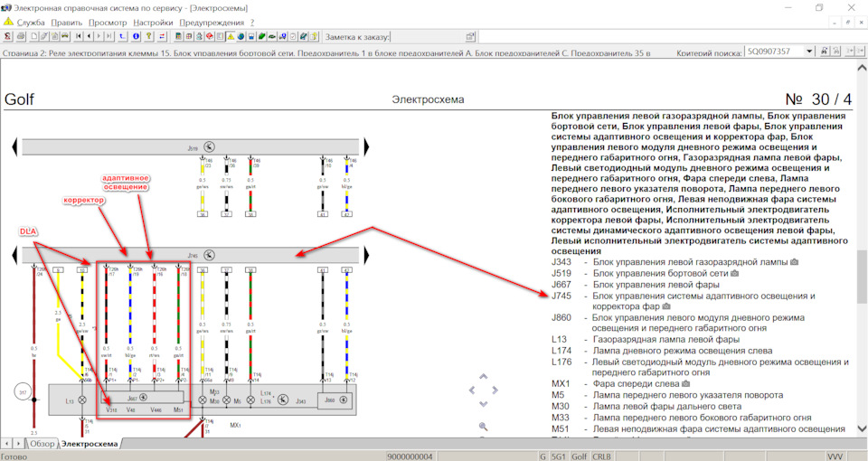Pan diagram down with the navigation arrow
The height and width of the screenshot is (461, 868).
click(483, 404)
